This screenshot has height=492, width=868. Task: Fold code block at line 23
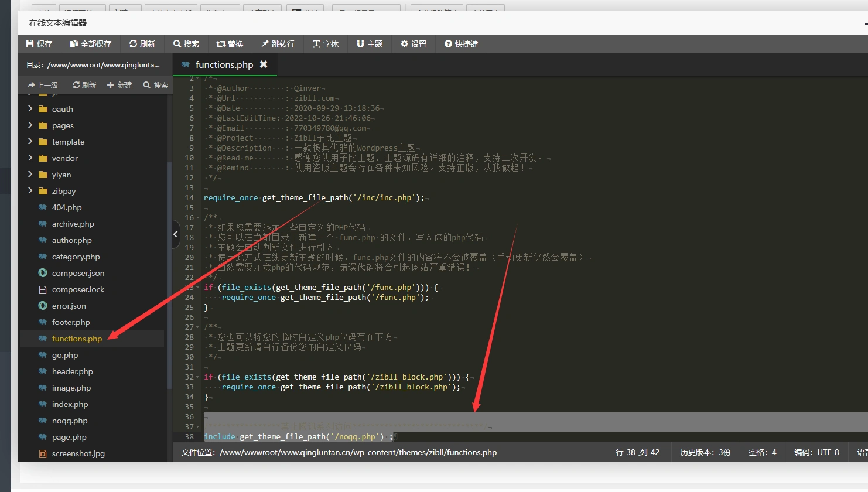point(197,288)
